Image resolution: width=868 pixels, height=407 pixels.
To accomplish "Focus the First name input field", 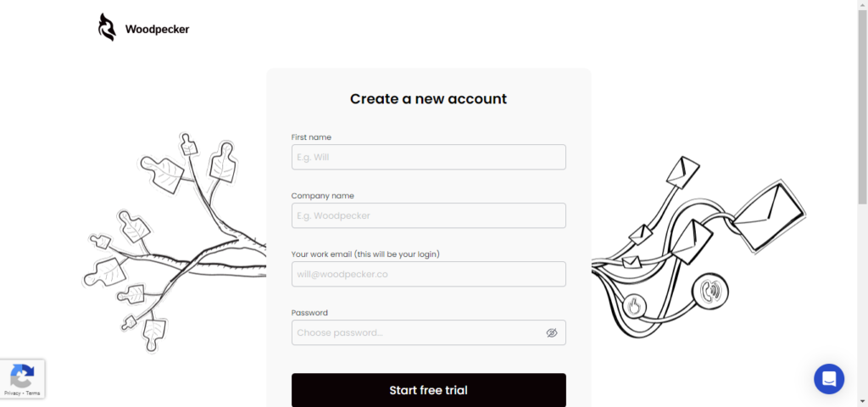I will 428,157.
